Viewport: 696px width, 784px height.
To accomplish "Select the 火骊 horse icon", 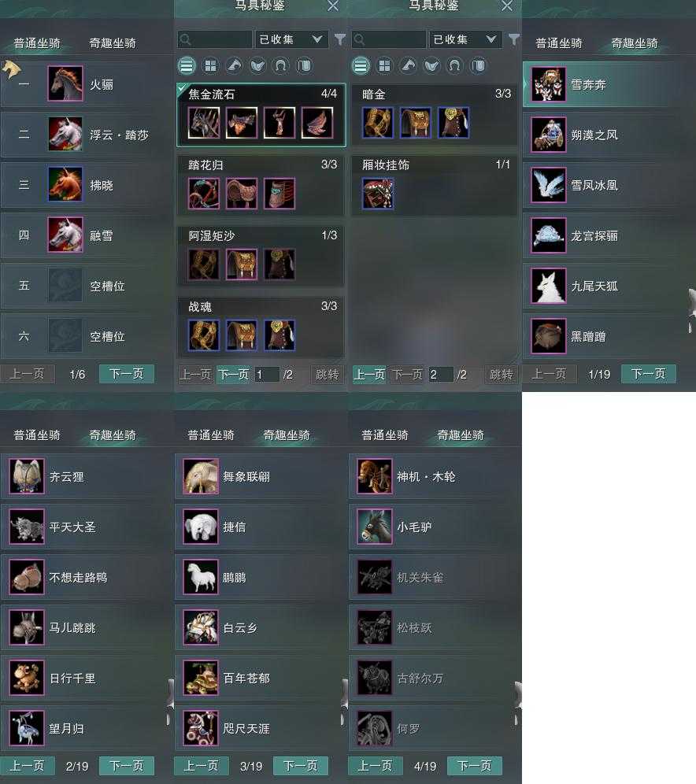I will click(x=65, y=83).
